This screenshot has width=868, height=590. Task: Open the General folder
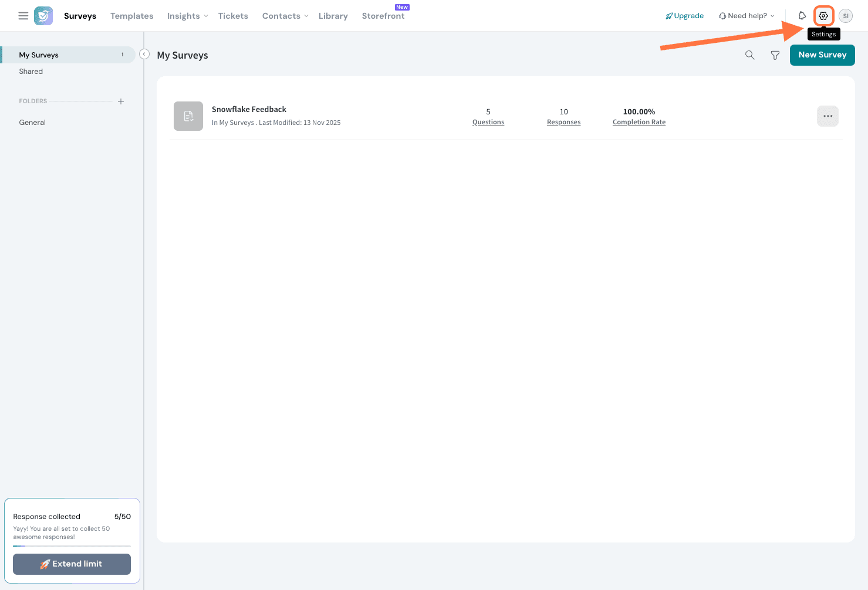(x=32, y=123)
